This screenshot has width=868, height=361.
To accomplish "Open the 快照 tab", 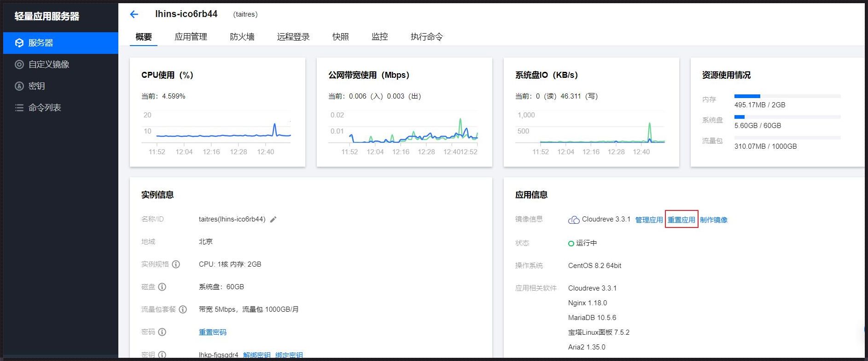I will tap(341, 37).
